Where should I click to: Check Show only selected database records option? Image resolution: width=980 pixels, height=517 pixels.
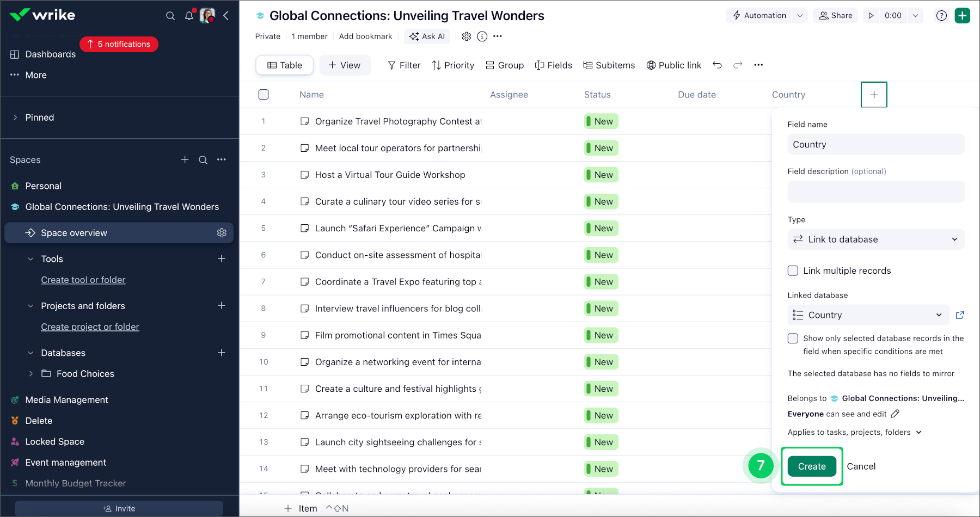[x=793, y=338]
